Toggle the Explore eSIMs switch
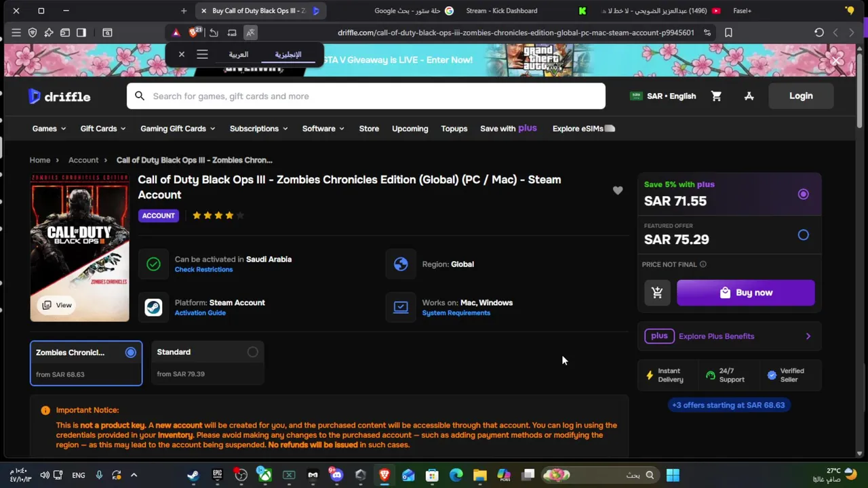This screenshot has height=488, width=868. pos(610,129)
